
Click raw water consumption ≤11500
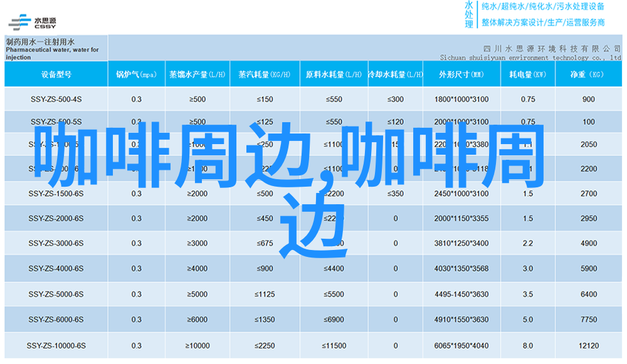[334, 346]
